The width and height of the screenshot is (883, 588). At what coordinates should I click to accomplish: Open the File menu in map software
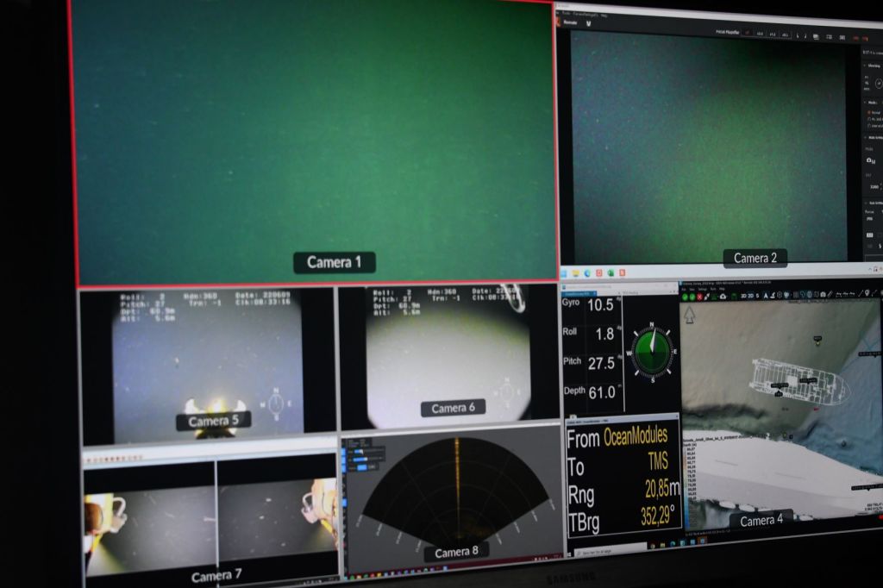coord(683,288)
